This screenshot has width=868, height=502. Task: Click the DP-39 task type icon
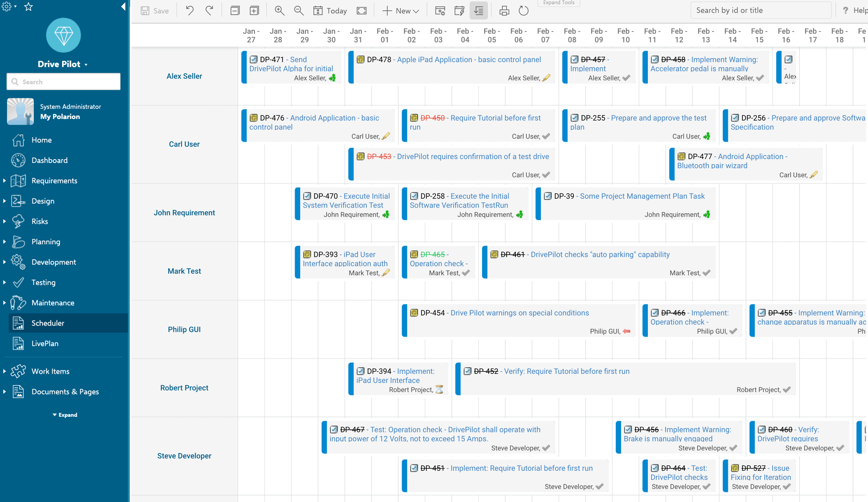[x=548, y=196]
